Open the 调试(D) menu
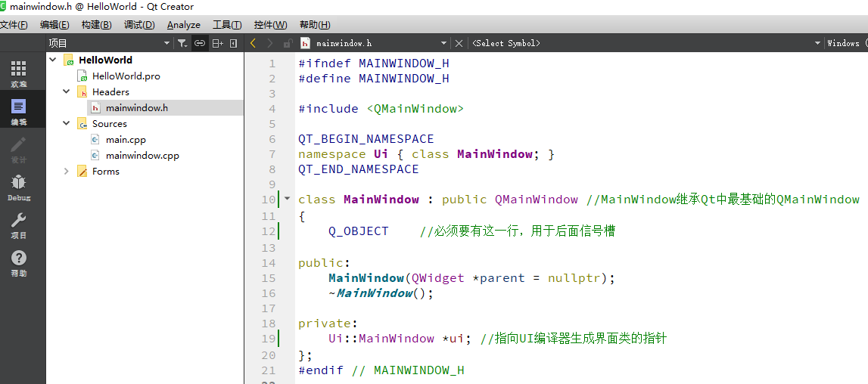The width and height of the screenshot is (868, 384). pyautogui.click(x=139, y=25)
